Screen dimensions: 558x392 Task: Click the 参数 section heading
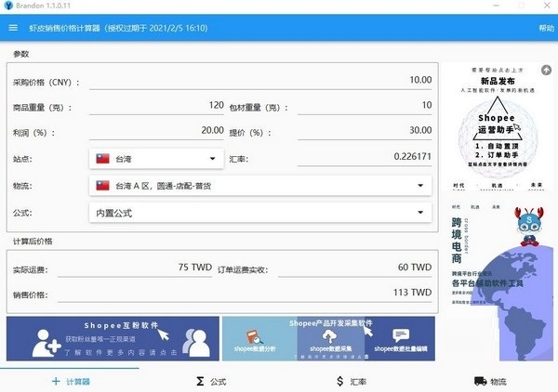pyautogui.click(x=20, y=54)
